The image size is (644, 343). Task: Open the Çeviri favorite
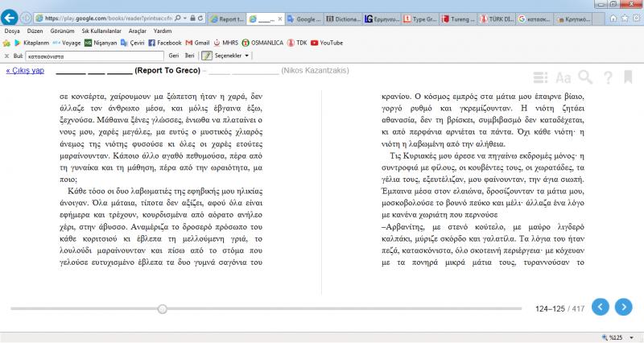[x=132, y=43]
